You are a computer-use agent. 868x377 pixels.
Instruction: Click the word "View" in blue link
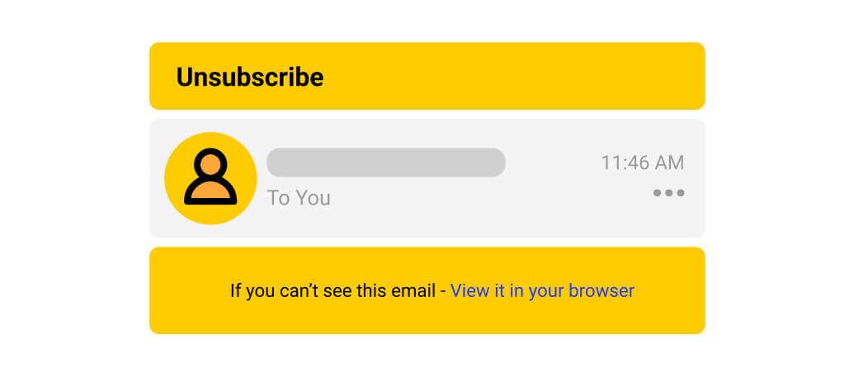(x=470, y=290)
